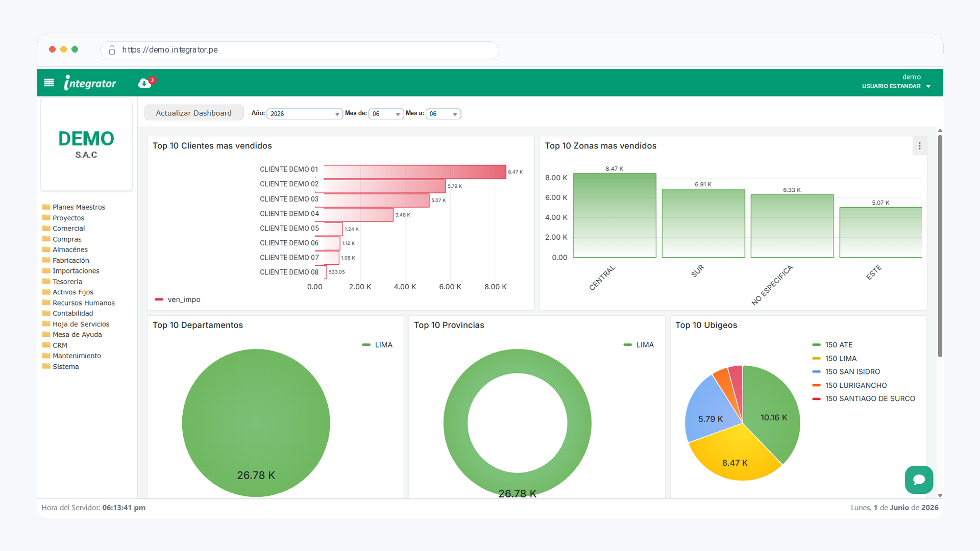Click Proyectos folder icon
980x551 pixels.
46,218
